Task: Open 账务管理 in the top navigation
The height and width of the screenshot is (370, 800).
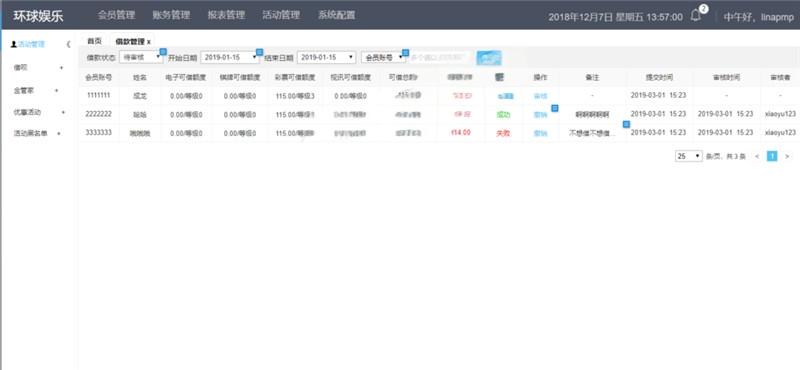Action: tap(171, 15)
